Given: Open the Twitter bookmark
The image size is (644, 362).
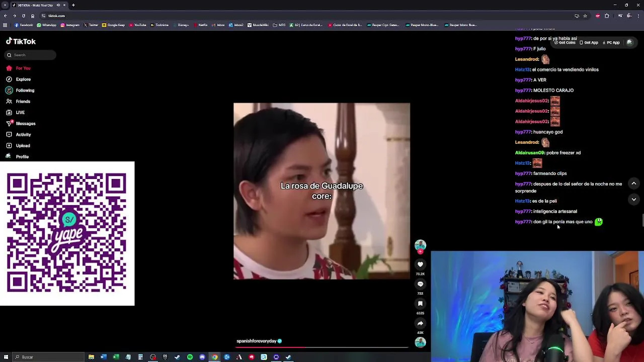Looking at the screenshot, I should tap(92, 25).
